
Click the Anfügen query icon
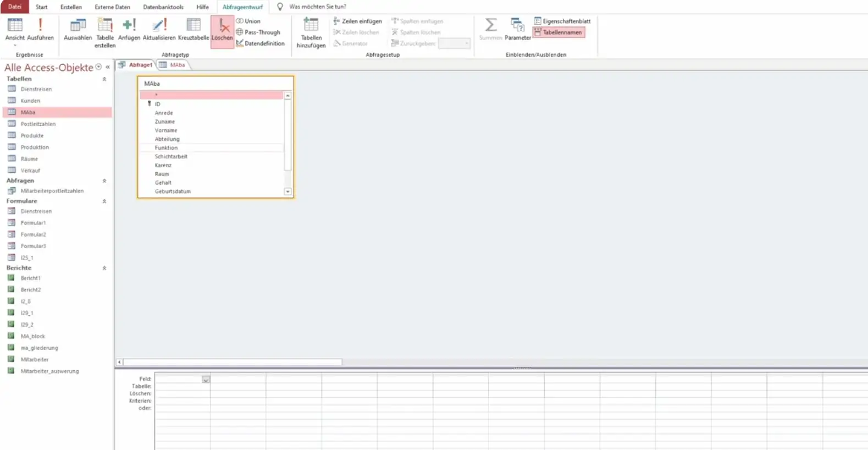click(129, 30)
